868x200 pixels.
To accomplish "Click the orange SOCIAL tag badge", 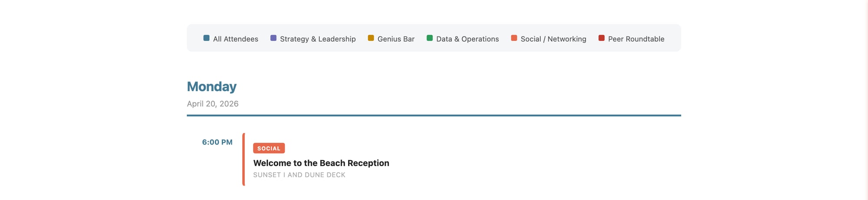I will tap(269, 148).
